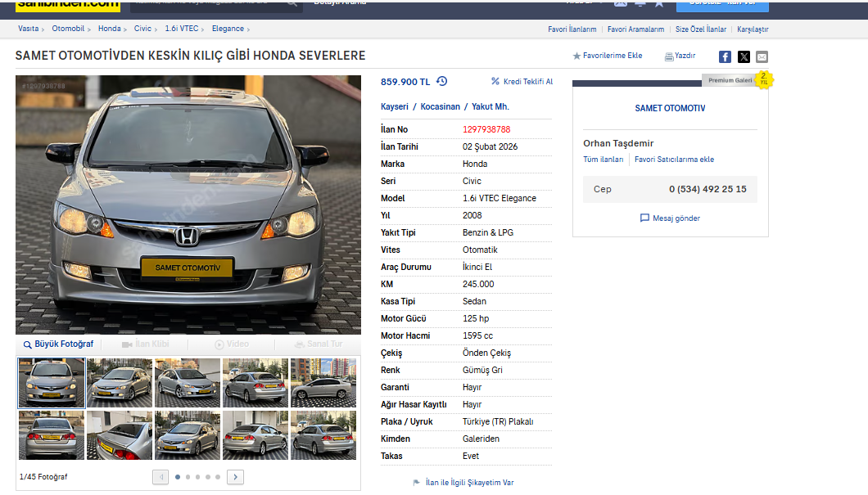868x495 pixels.
Task: Jump to second thumbnail page dot
Action: (x=188, y=477)
